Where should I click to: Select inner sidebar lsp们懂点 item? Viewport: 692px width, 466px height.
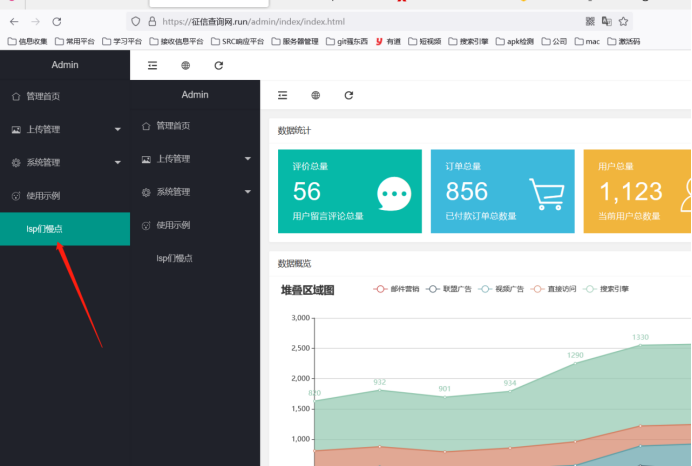tap(195, 258)
